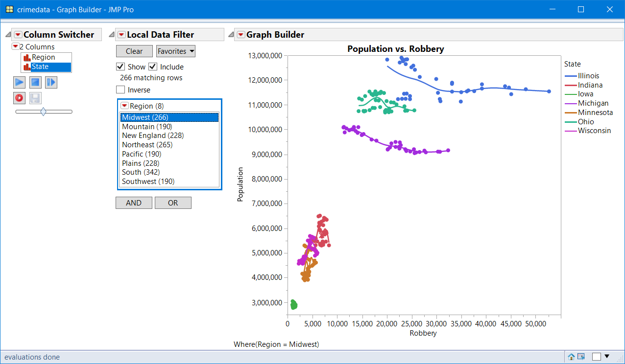This screenshot has width=625, height=364.
Task: Click the Robbery x-axis label
Action: 423,333
